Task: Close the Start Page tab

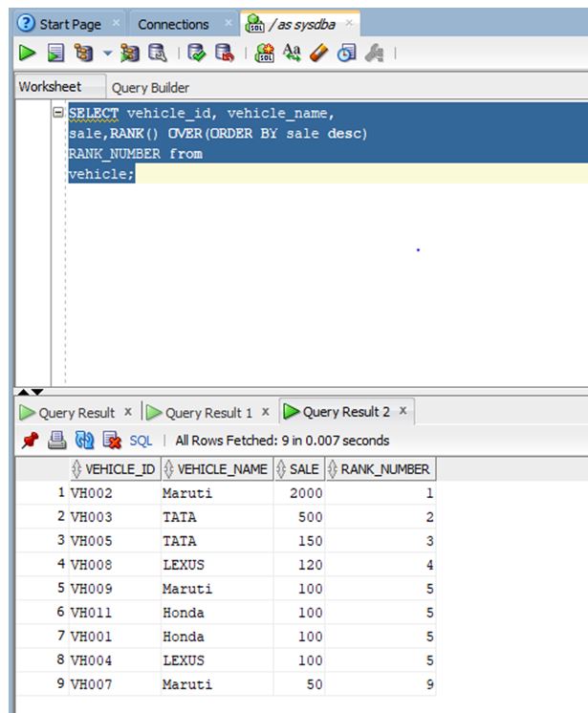Action: click(117, 23)
